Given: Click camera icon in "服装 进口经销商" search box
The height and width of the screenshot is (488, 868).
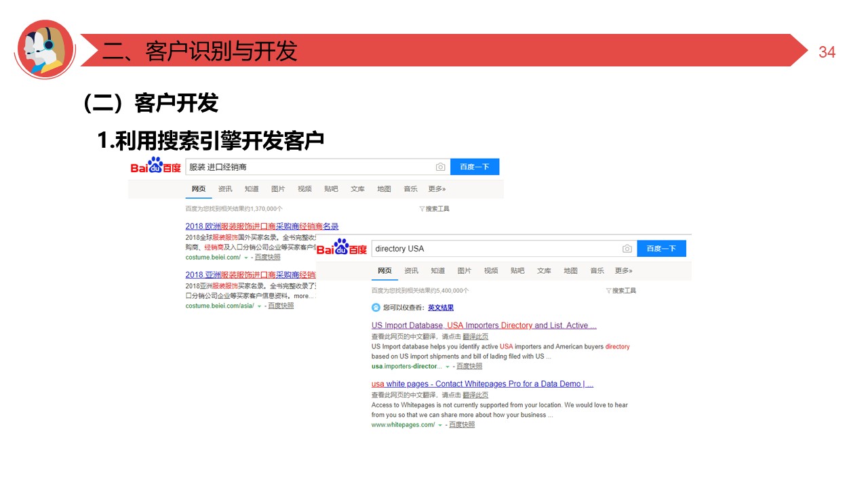Looking at the screenshot, I should [441, 167].
